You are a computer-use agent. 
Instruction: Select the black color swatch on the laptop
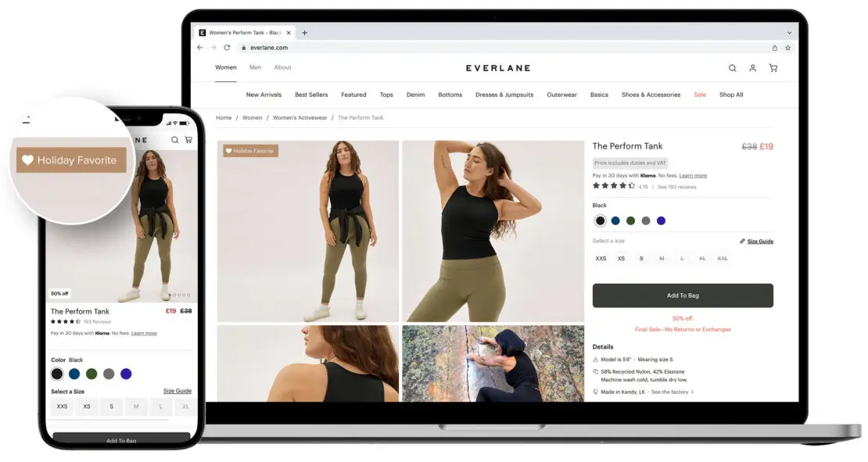[600, 220]
